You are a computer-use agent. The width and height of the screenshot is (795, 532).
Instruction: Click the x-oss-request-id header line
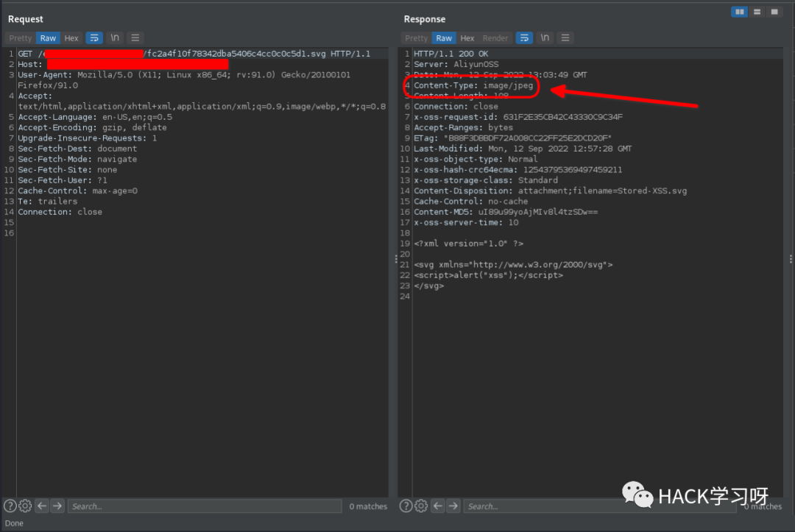pyautogui.click(x=518, y=117)
